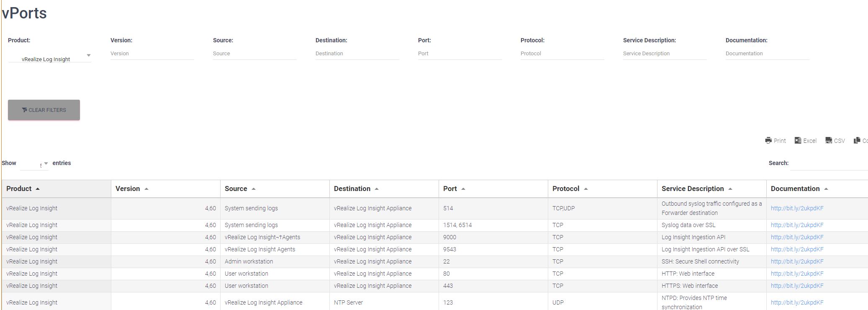
Task: Open documentation link for HTTP port 80 row
Action: [x=797, y=274]
